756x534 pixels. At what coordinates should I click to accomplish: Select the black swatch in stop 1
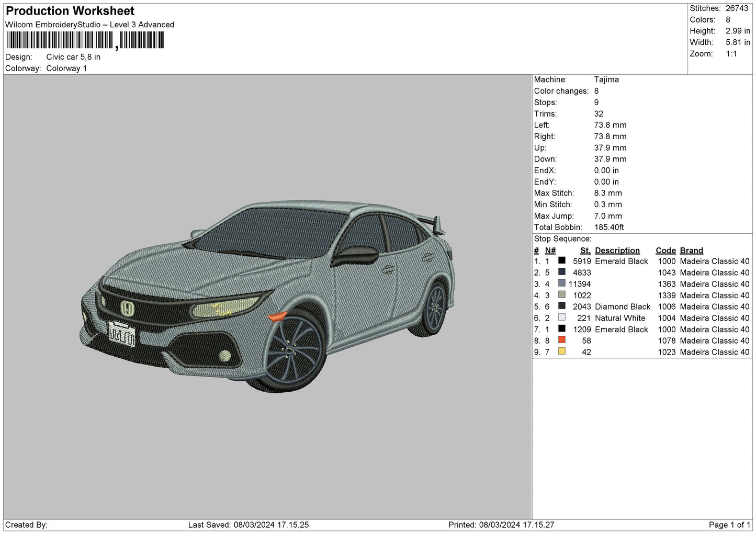click(x=562, y=261)
